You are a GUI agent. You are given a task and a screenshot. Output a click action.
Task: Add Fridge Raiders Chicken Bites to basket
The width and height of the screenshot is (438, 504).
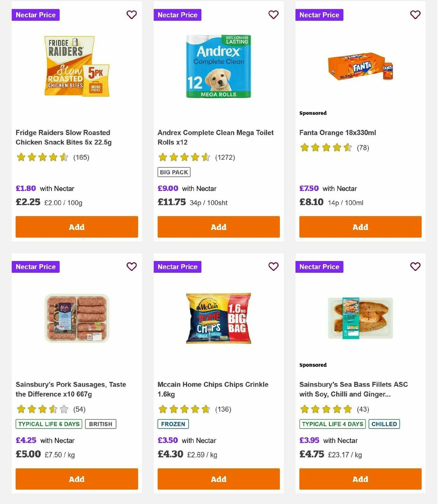coord(77,227)
